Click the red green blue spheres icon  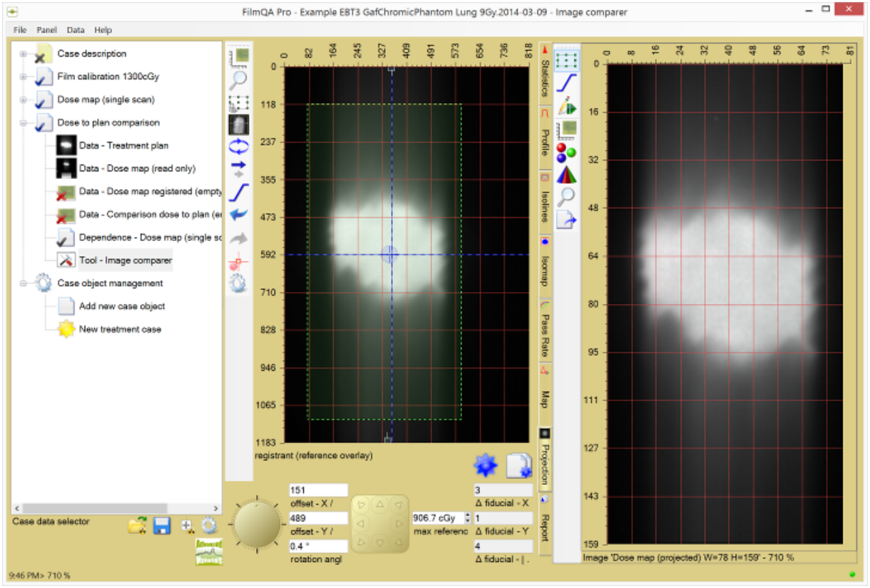point(566,152)
